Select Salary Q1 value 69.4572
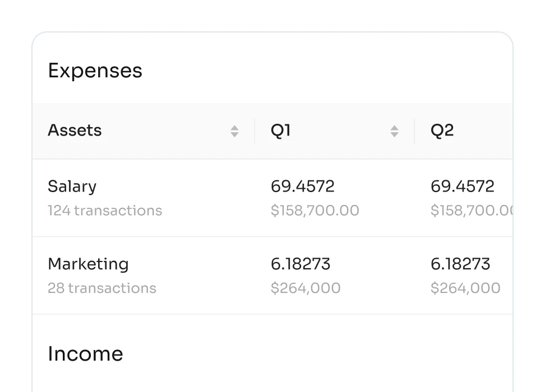This screenshot has width=545, height=392. coord(302,186)
